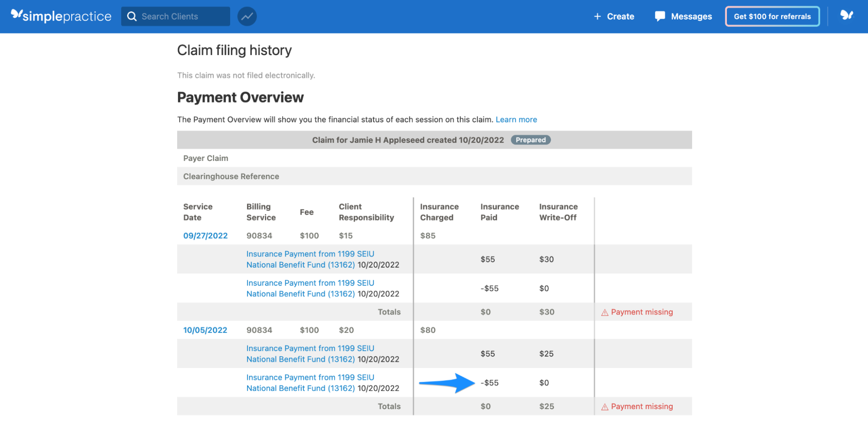Click Get $100 for referrals button

click(772, 16)
